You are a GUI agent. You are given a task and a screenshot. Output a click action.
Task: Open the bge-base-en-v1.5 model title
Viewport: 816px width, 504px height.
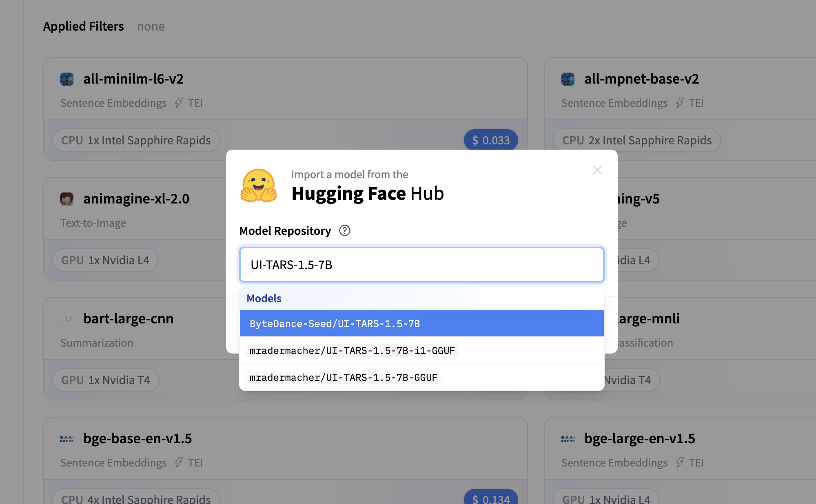point(137,438)
